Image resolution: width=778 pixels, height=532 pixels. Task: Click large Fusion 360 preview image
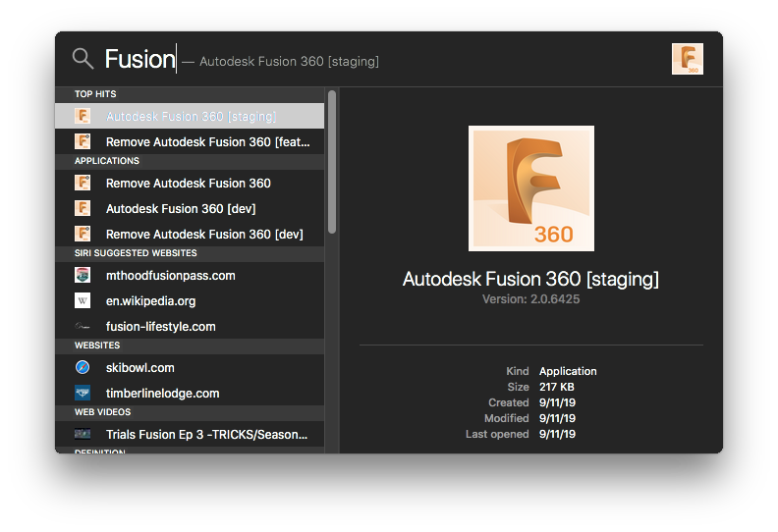click(530, 188)
